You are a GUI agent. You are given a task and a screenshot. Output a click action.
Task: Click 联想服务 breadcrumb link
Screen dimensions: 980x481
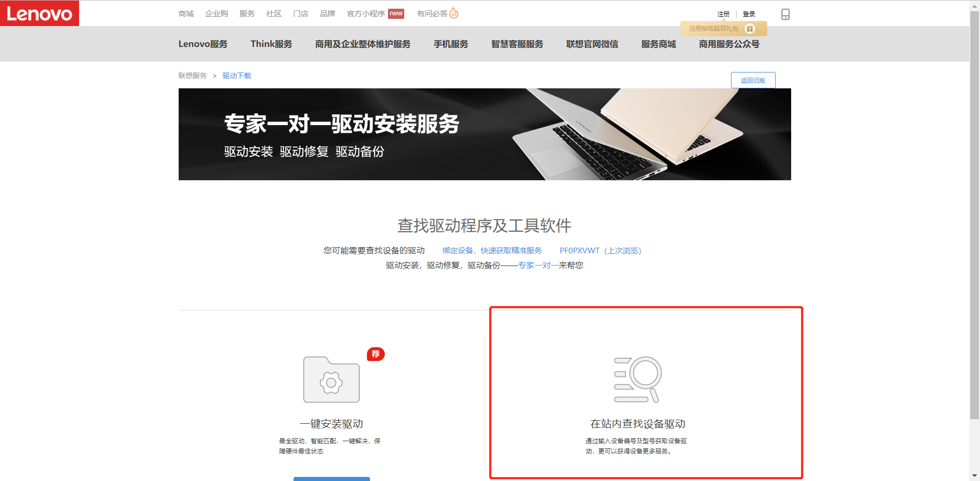pyautogui.click(x=192, y=76)
